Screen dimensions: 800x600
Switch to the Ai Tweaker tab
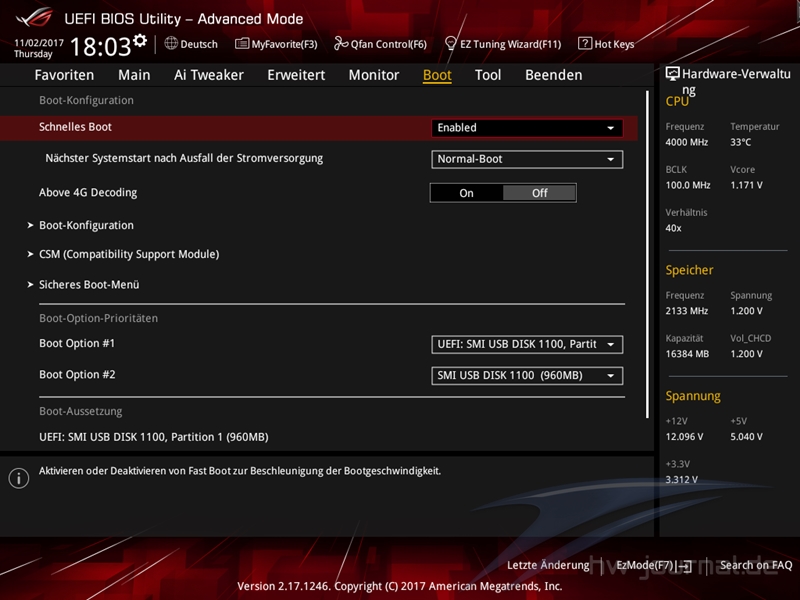point(208,75)
